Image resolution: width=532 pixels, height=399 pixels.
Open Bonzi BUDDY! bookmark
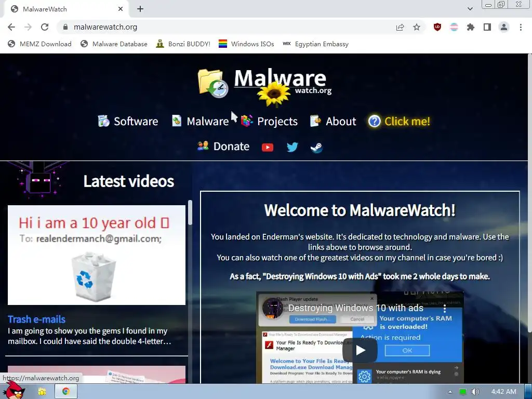pos(183,44)
